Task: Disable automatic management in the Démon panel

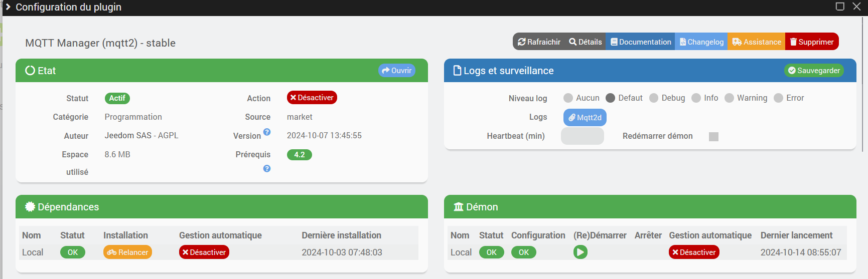Action: click(694, 252)
